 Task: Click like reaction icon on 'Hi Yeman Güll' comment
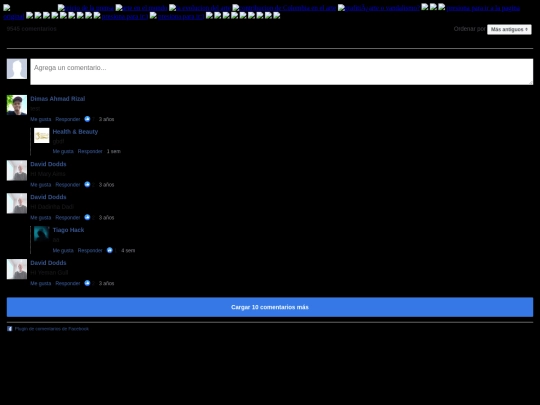click(87, 283)
